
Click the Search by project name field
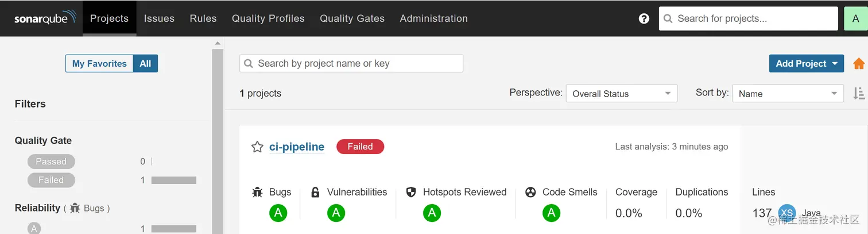click(351, 63)
